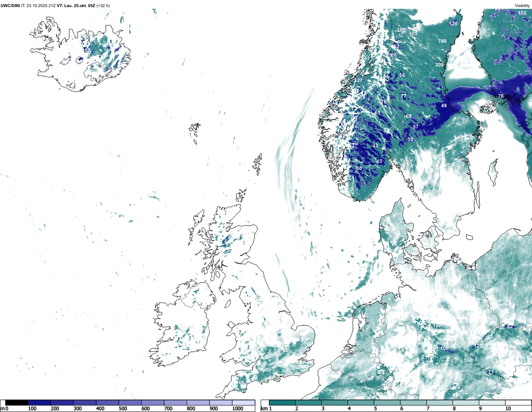Click the 'Visibility' title label
Viewport: 532px width, 412px height.
pos(522,5)
